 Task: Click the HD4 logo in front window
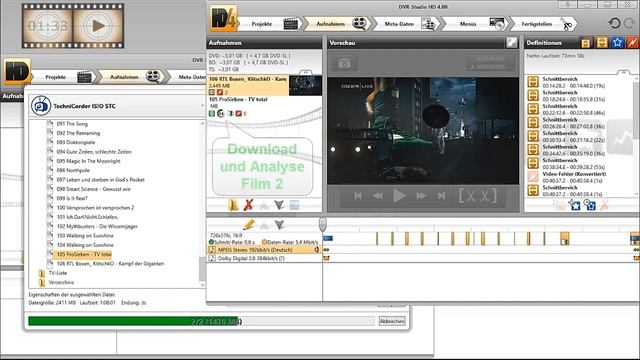click(223, 18)
